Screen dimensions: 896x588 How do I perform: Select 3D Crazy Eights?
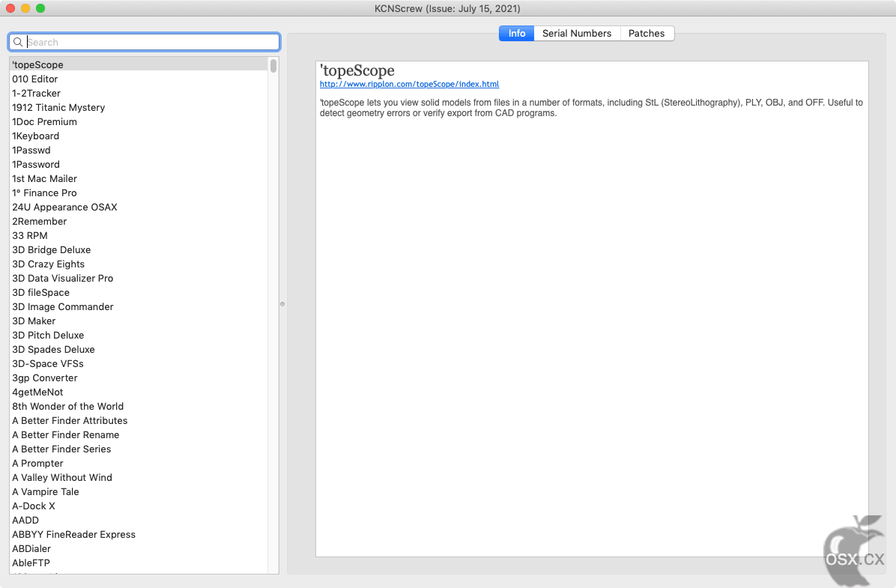(139, 264)
